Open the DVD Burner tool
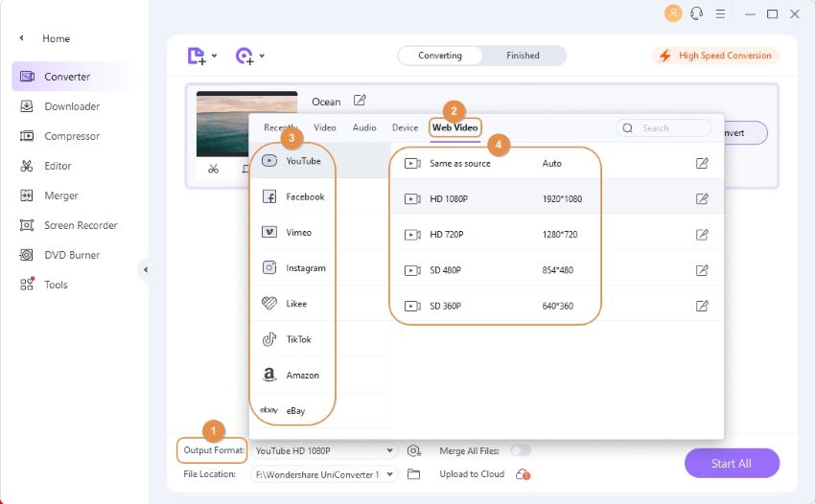This screenshot has width=815, height=504. tap(59, 255)
